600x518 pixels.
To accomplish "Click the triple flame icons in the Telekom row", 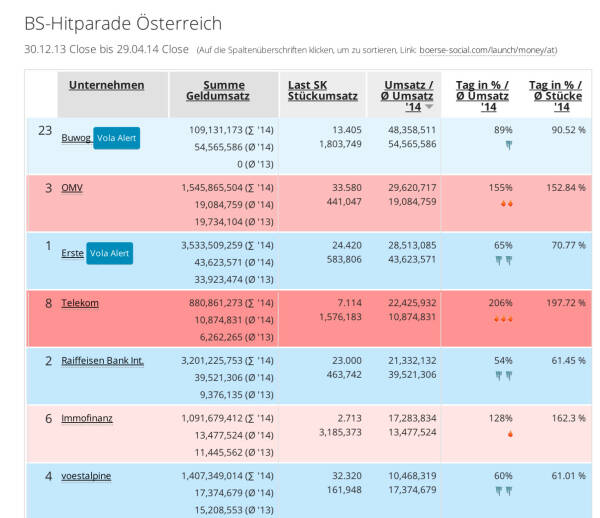I will 507,319.
